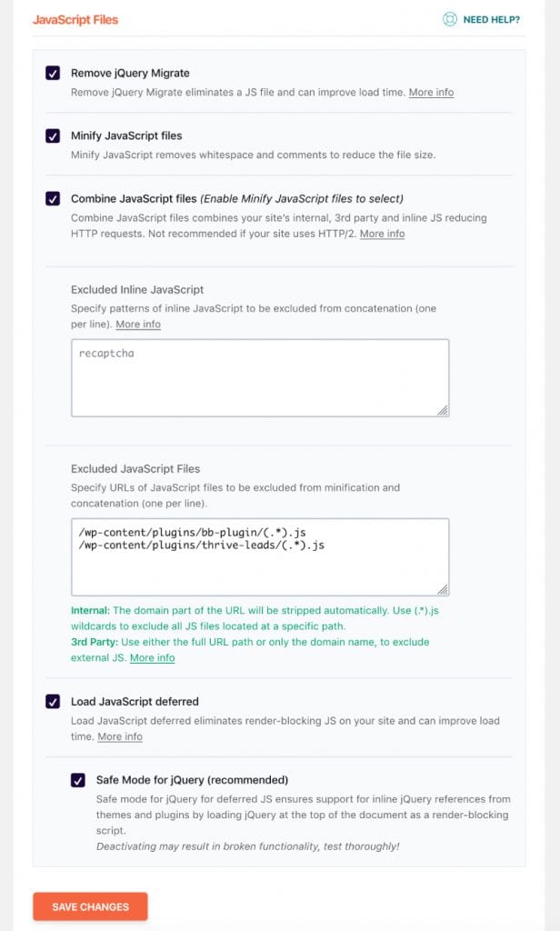Click the Safe Mode for jQuery label
Image resolution: width=560 pixels, height=931 pixels.
192,779
